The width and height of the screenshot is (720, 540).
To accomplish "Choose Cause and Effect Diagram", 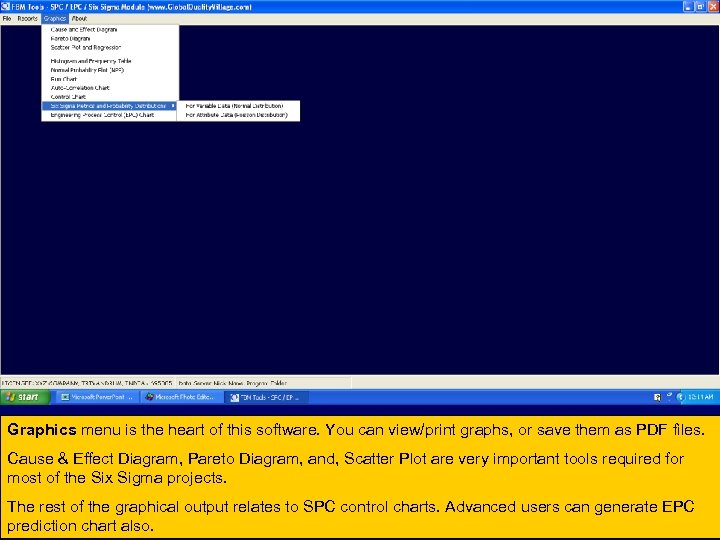I will click(x=109, y=29).
